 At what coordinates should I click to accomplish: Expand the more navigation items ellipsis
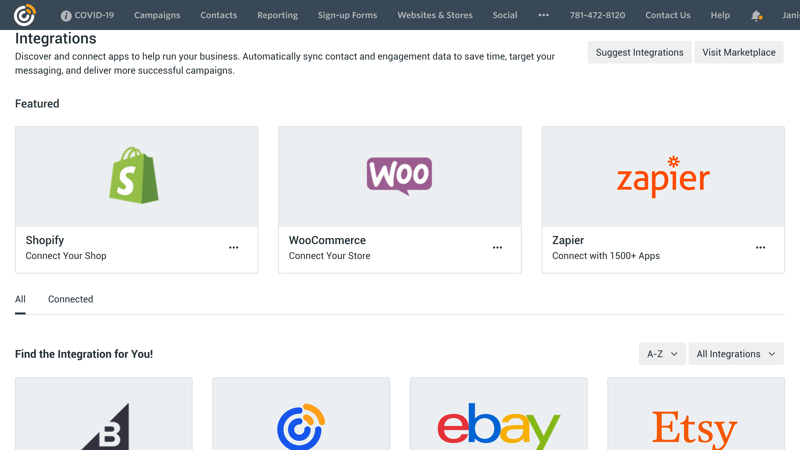(x=543, y=16)
